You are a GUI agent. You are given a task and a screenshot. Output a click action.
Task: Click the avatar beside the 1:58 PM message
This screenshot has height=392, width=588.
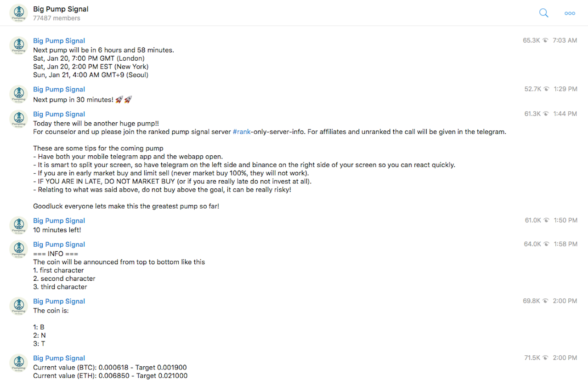click(x=18, y=250)
